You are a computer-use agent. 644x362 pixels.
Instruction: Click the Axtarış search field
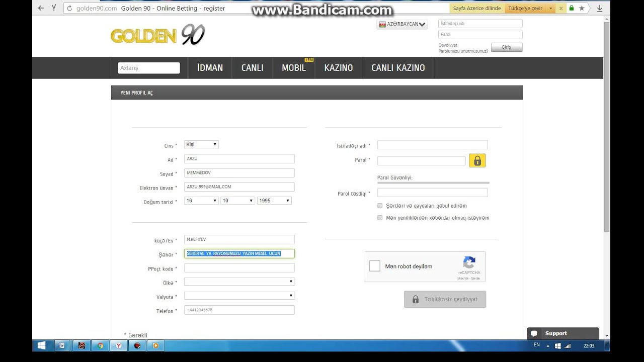149,68
